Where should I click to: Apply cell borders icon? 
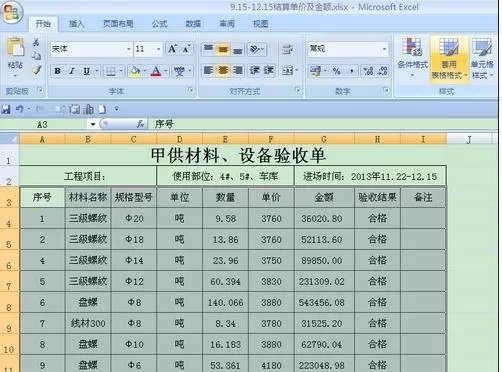[x=111, y=71]
